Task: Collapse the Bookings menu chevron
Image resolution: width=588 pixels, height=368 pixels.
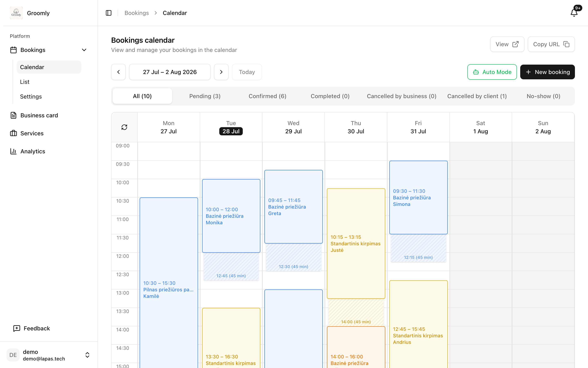Action: point(84,50)
